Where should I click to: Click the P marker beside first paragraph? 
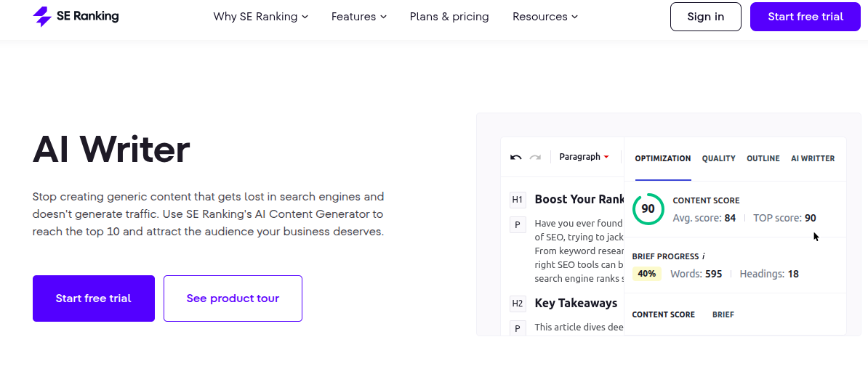coord(518,225)
